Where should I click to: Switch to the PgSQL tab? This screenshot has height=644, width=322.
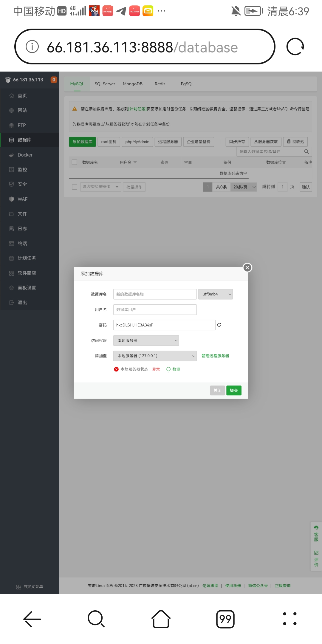pyautogui.click(x=187, y=84)
